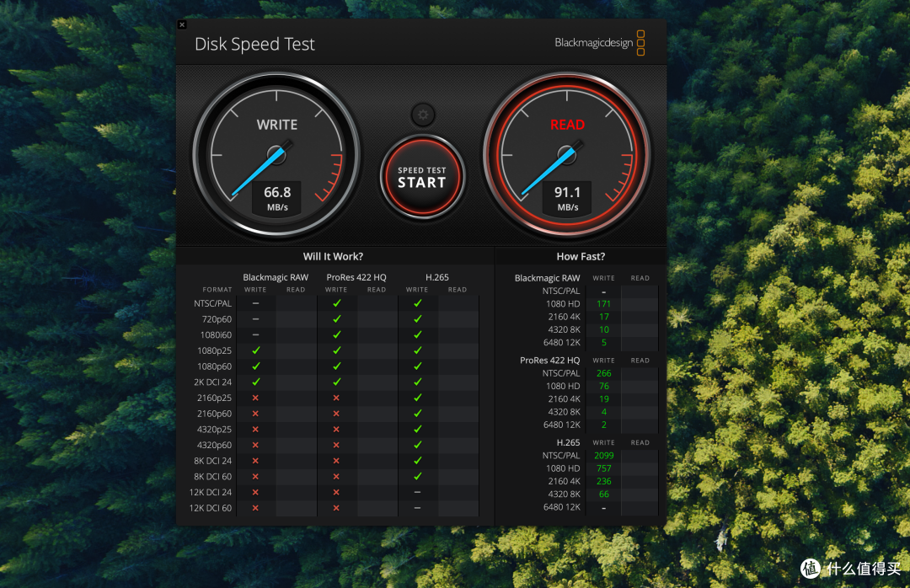Open settings with the gear icon

point(422,115)
